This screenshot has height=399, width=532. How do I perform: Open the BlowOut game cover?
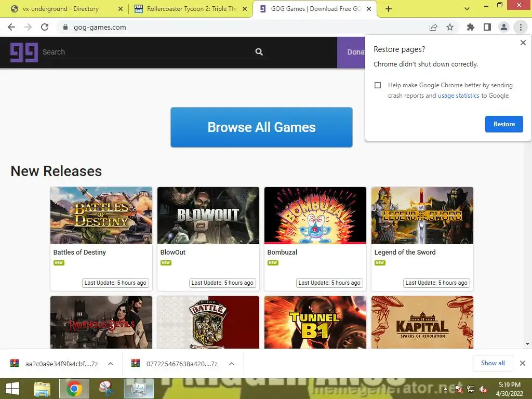pyautogui.click(x=208, y=216)
